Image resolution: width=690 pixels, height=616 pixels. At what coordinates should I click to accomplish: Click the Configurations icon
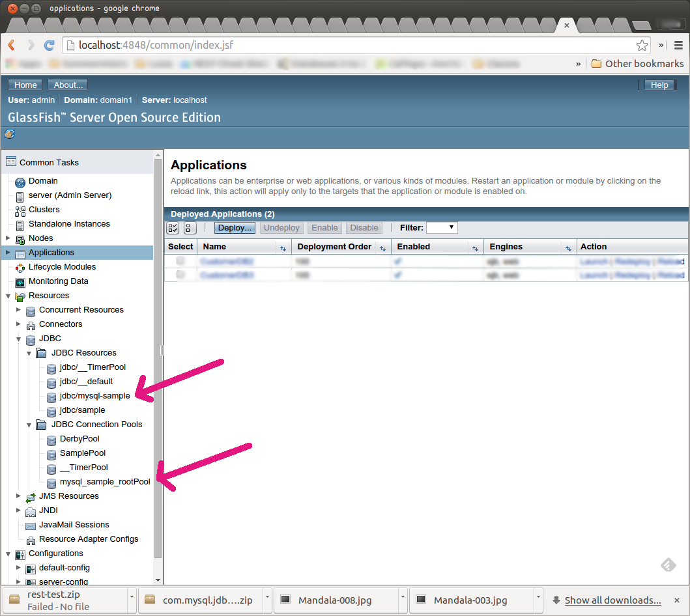pos(20,554)
